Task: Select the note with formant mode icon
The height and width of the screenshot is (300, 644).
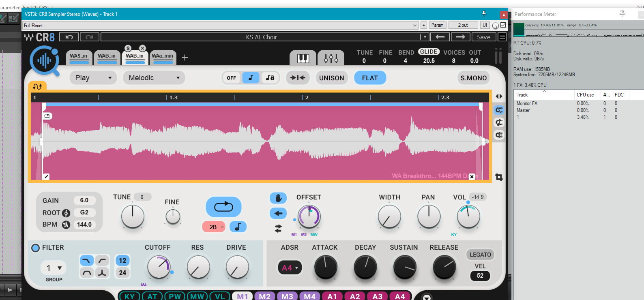Action: tap(270, 78)
